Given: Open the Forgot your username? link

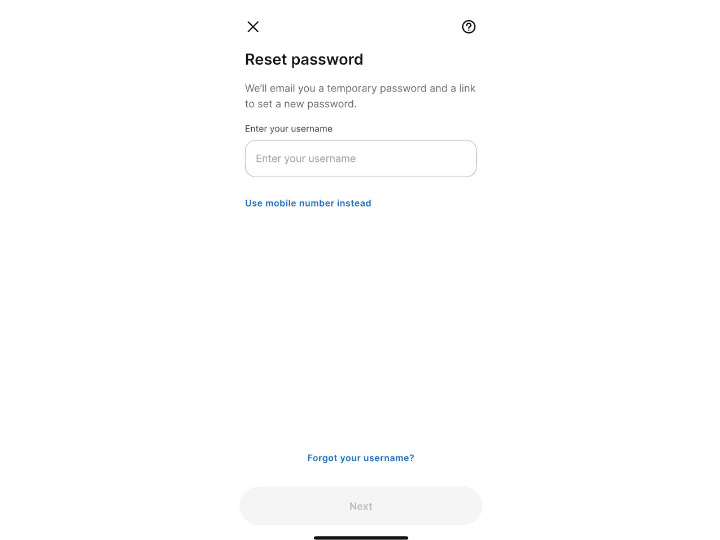Looking at the screenshot, I should (x=360, y=458).
